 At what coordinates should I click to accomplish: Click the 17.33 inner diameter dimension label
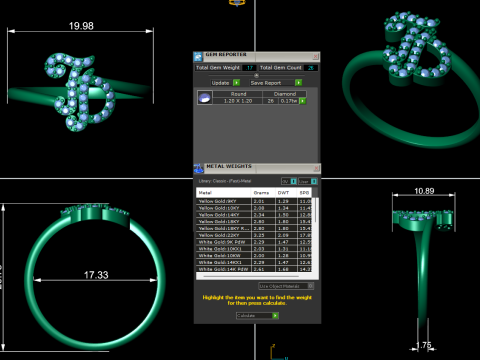96,275
